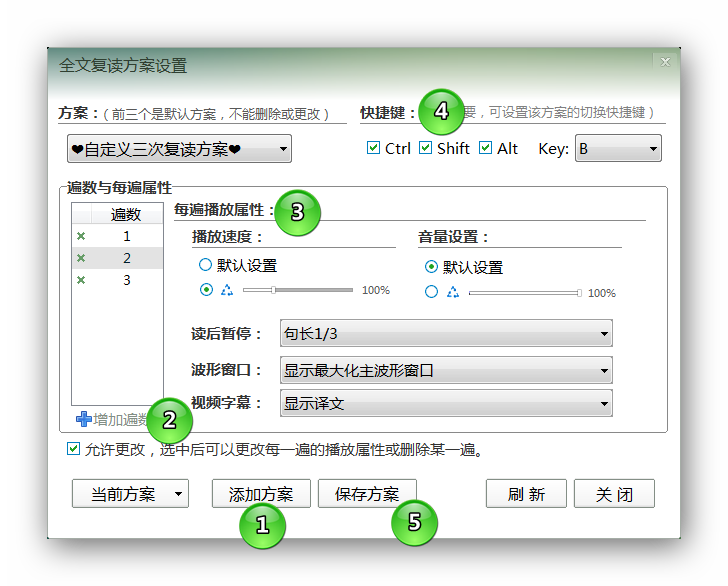Click the playback speed slider handle
The height and width of the screenshot is (586, 728).
pos(273,290)
